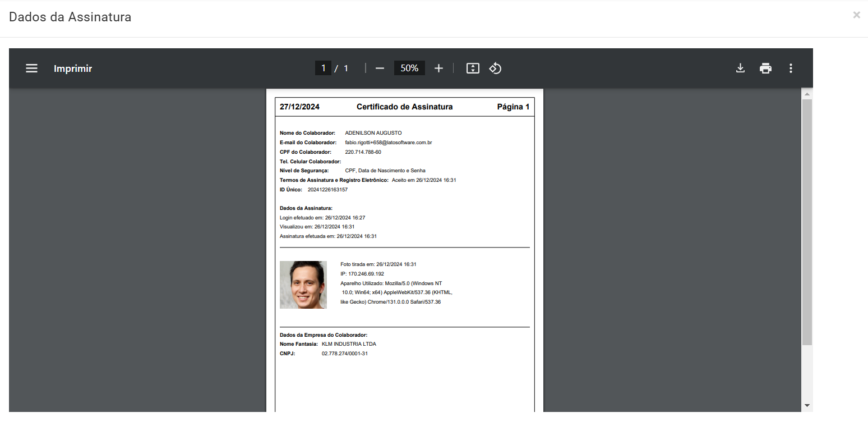Screen dimensions: 868x426
Task: Click the zoom in plus icon
Action: tap(438, 68)
